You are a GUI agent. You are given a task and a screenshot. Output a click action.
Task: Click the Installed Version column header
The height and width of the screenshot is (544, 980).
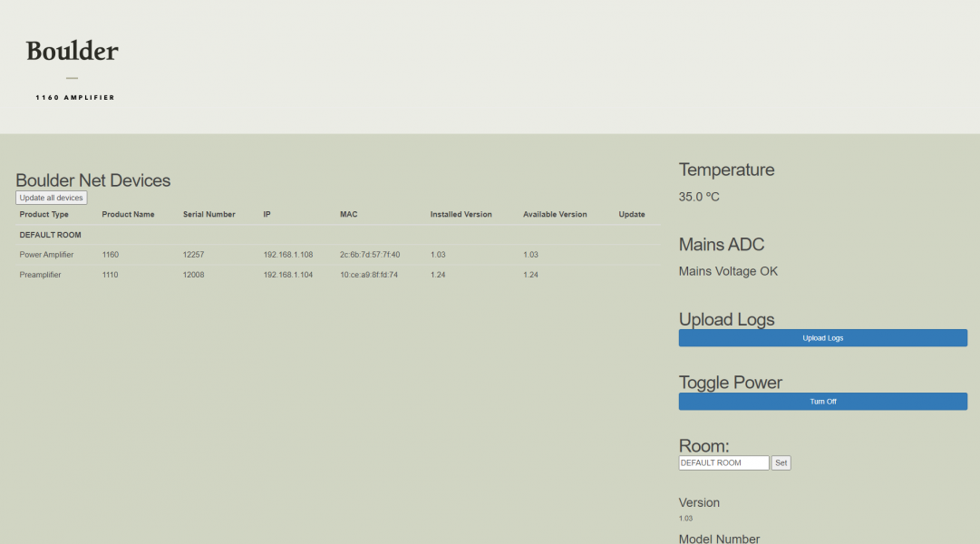(x=461, y=215)
